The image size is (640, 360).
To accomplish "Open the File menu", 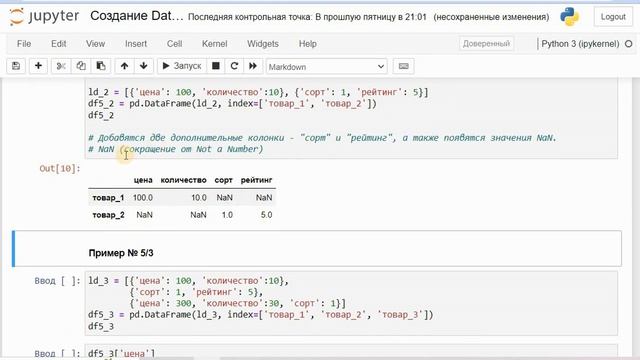I will tap(24, 44).
